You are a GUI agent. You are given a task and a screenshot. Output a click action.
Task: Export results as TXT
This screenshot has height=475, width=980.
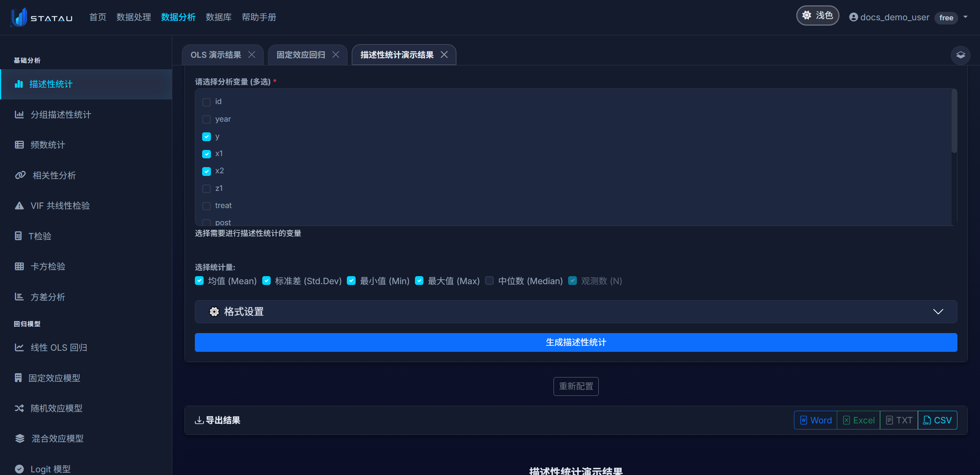click(x=899, y=420)
